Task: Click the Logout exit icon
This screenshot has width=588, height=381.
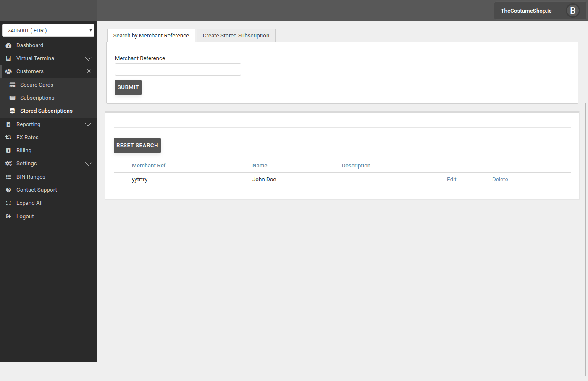Action: [8, 217]
